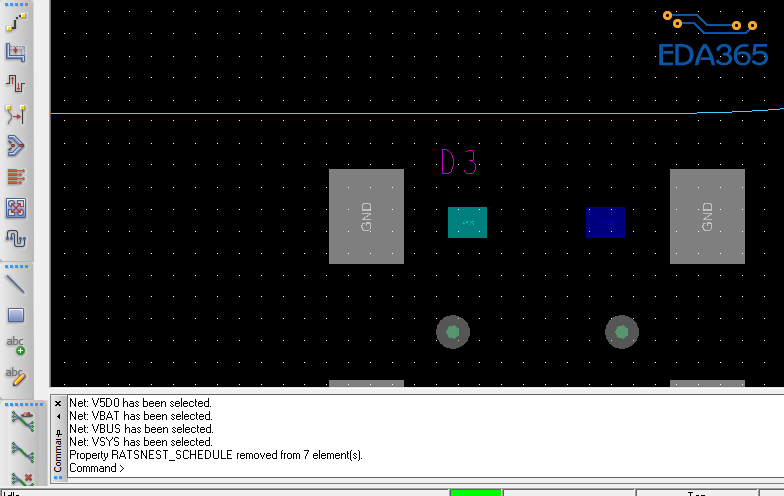Click the Command pane arrow button
The image size is (784, 496).
(58, 416)
